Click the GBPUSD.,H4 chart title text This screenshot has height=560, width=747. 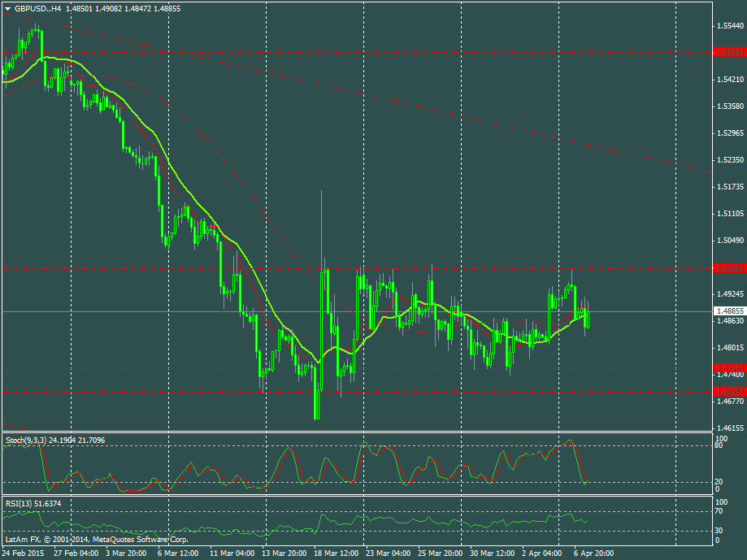[38, 8]
